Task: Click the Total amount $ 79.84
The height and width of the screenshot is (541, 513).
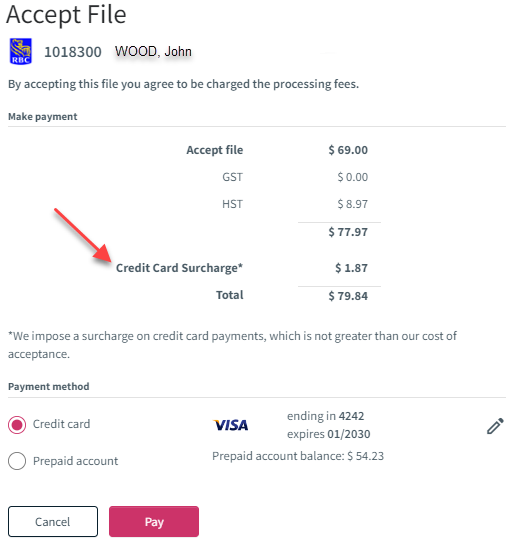Action: 348,296
